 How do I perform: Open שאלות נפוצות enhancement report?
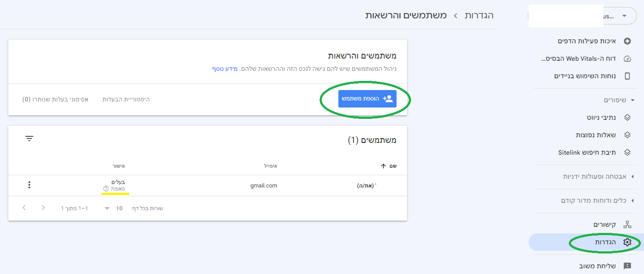click(x=586, y=135)
